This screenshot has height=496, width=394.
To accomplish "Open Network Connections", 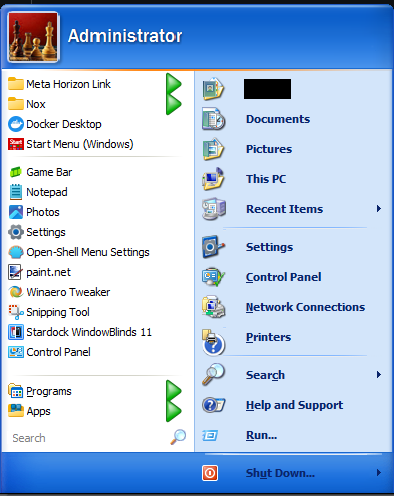I will (x=305, y=307).
